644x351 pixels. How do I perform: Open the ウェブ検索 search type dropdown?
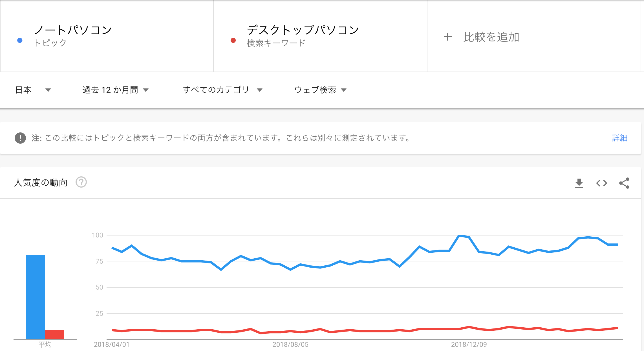(320, 90)
